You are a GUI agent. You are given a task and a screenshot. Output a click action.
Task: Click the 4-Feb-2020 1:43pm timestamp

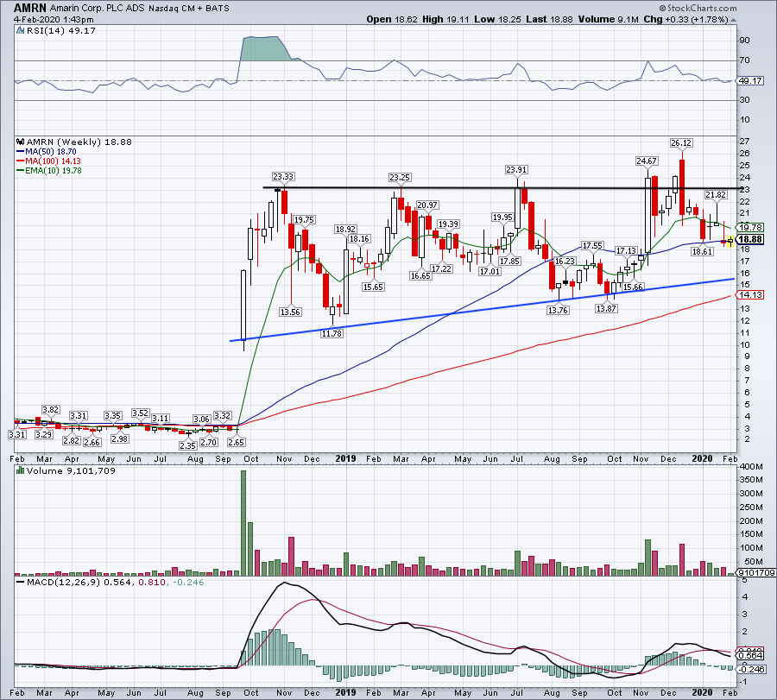point(54,19)
